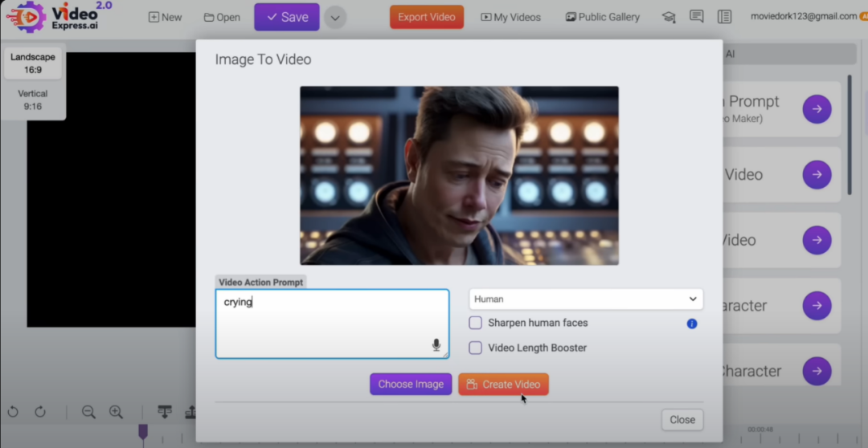This screenshot has height=448, width=868.
Task: Enable the Sharpen human faces checkbox
Action: point(476,323)
